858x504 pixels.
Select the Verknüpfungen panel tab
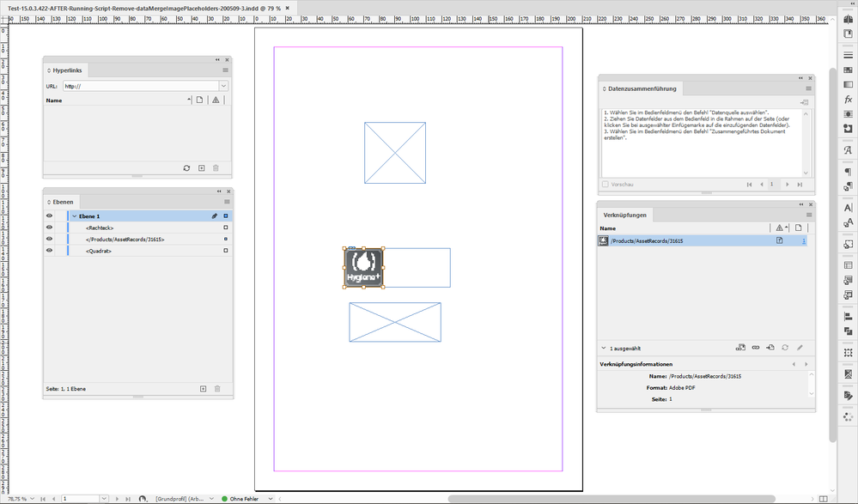625,215
